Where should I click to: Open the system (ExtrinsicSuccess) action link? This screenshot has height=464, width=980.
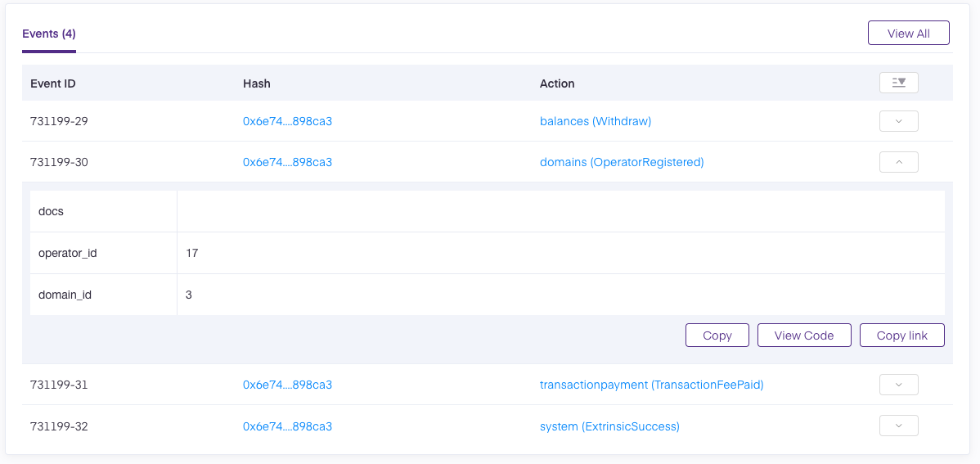click(609, 426)
